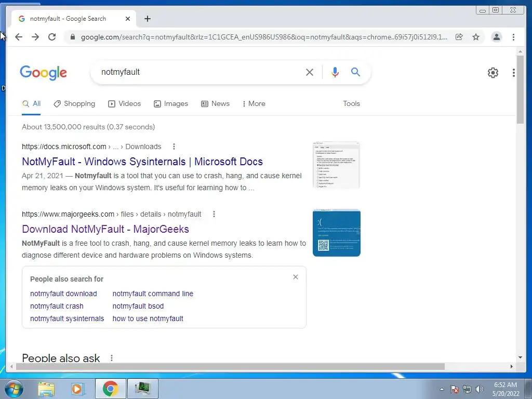Click the Chrome address bar URL

tap(264, 37)
